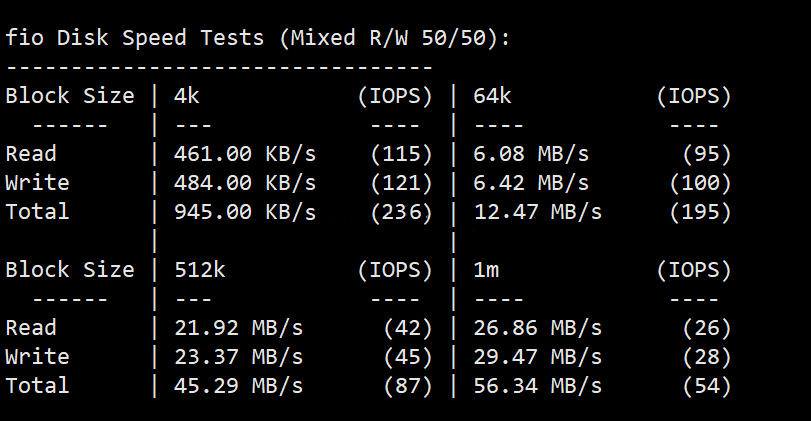Click the 6.08 MB/s read speed

coord(531,154)
